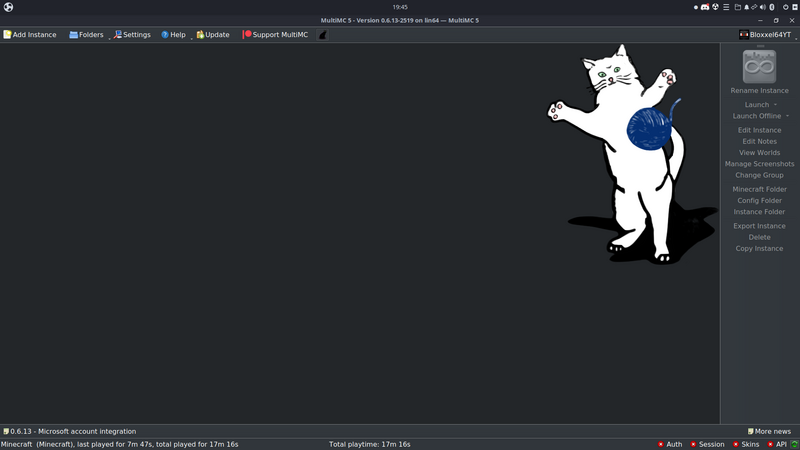Click the network connection tray icon

(754, 7)
